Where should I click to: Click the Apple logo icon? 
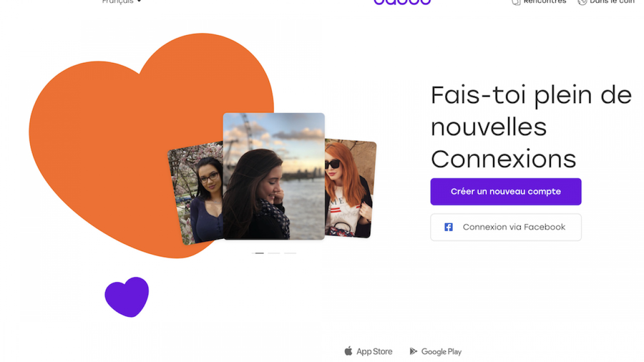pyautogui.click(x=348, y=351)
